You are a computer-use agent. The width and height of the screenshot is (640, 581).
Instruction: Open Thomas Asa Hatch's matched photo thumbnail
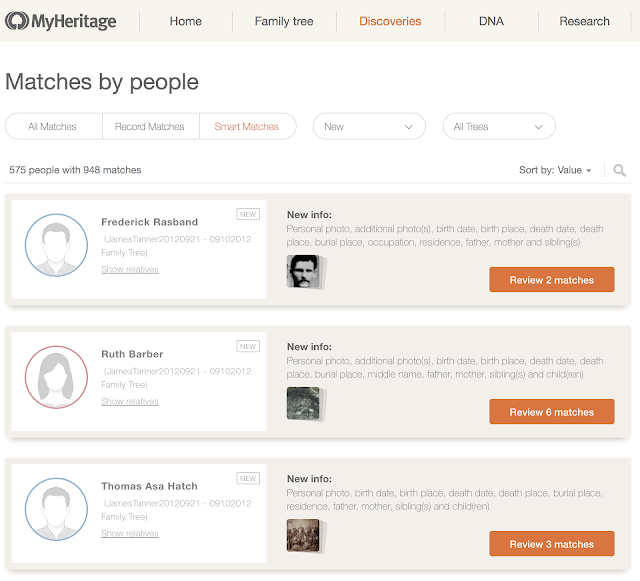[303, 535]
